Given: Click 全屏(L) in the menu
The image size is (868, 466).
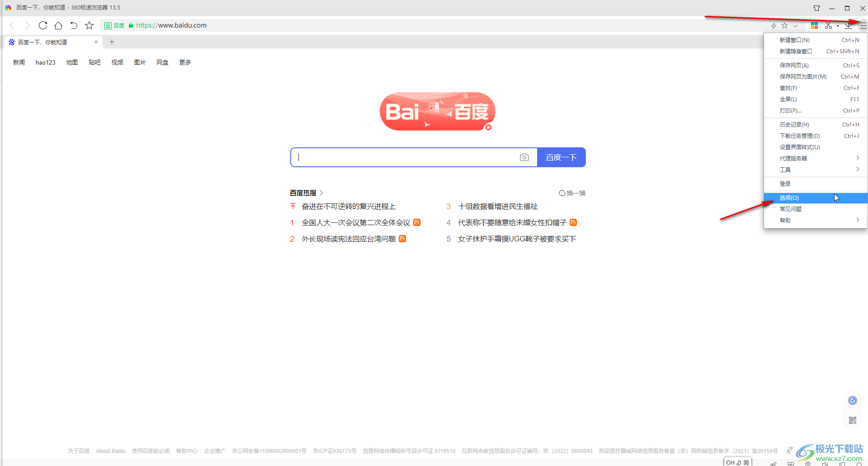Looking at the screenshot, I should tap(816, 99).
